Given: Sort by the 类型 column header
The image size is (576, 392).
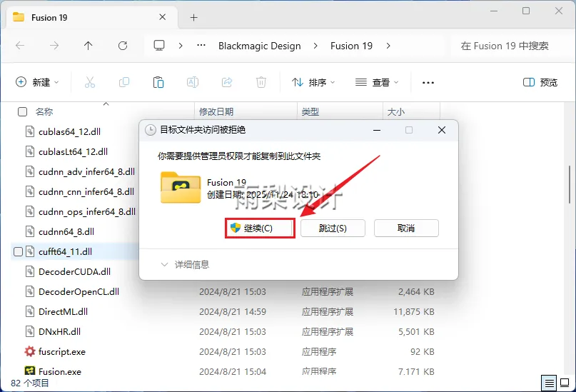Looking at the screenshot, I should click(x=310, y=111).
